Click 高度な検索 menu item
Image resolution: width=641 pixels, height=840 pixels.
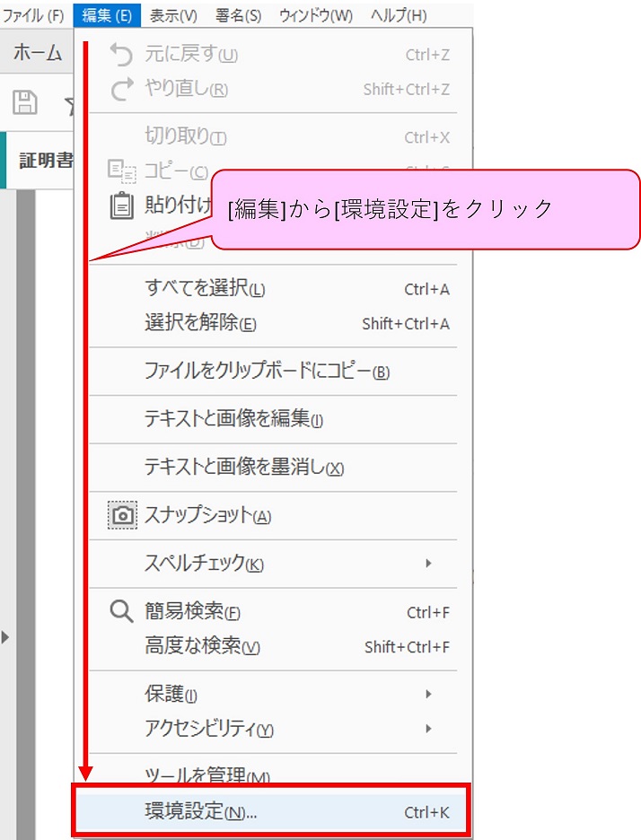click(x=202, y=646)
